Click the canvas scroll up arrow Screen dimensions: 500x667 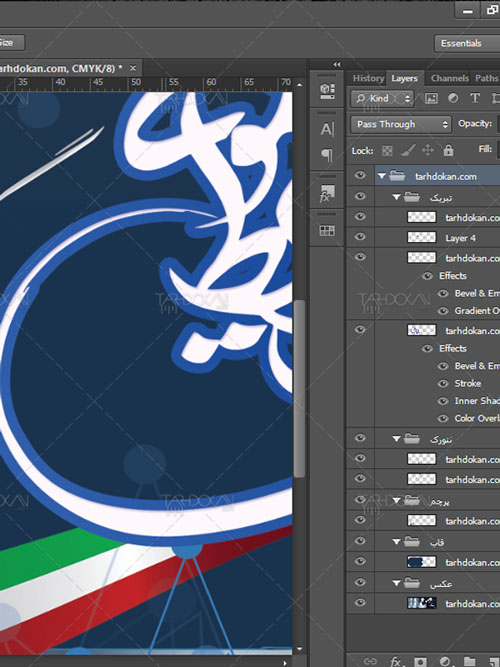point(299,85)
